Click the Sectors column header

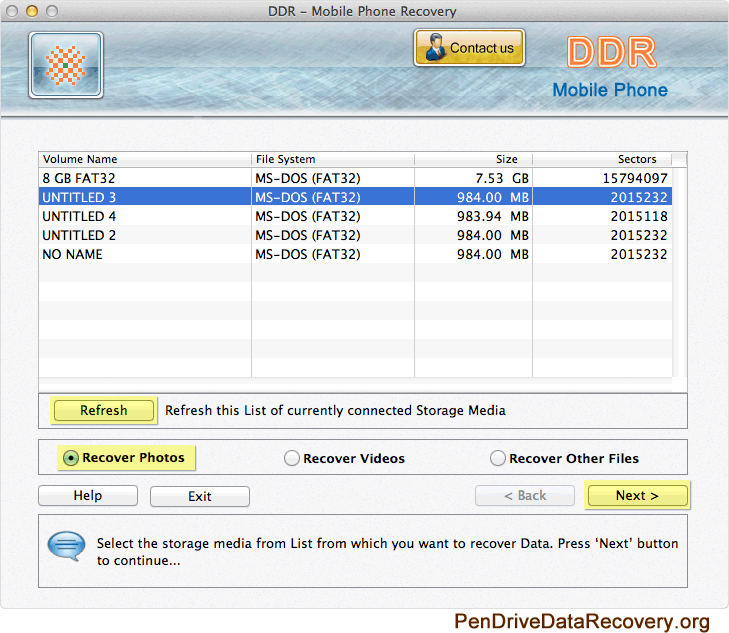(x=602, y=159)
